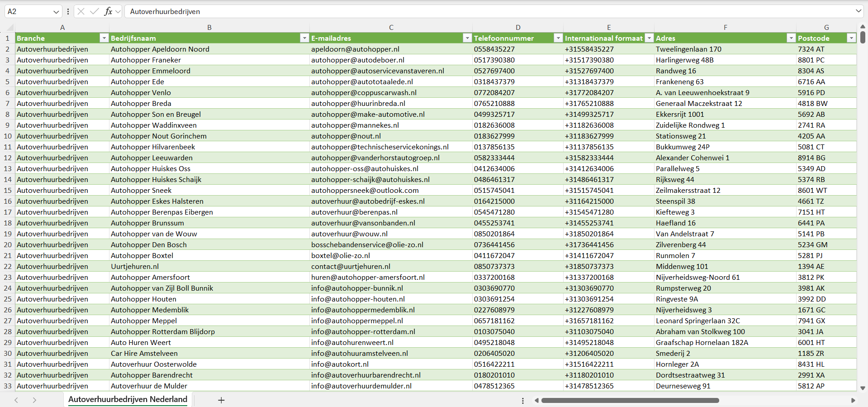868x407 pixels.
Task: Open the Branche column filter dropdown
Action: [x=104, y=38]
